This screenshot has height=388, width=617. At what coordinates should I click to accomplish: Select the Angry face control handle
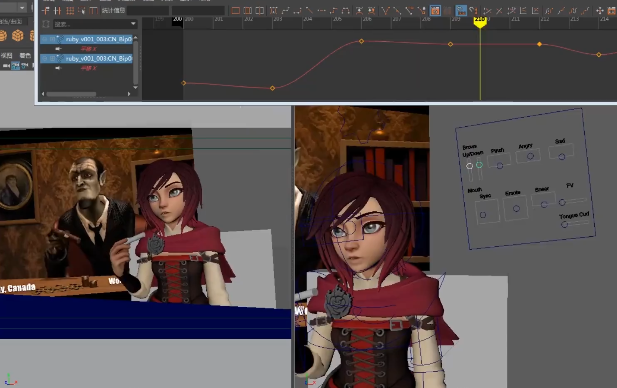click(x=530, y=156)
